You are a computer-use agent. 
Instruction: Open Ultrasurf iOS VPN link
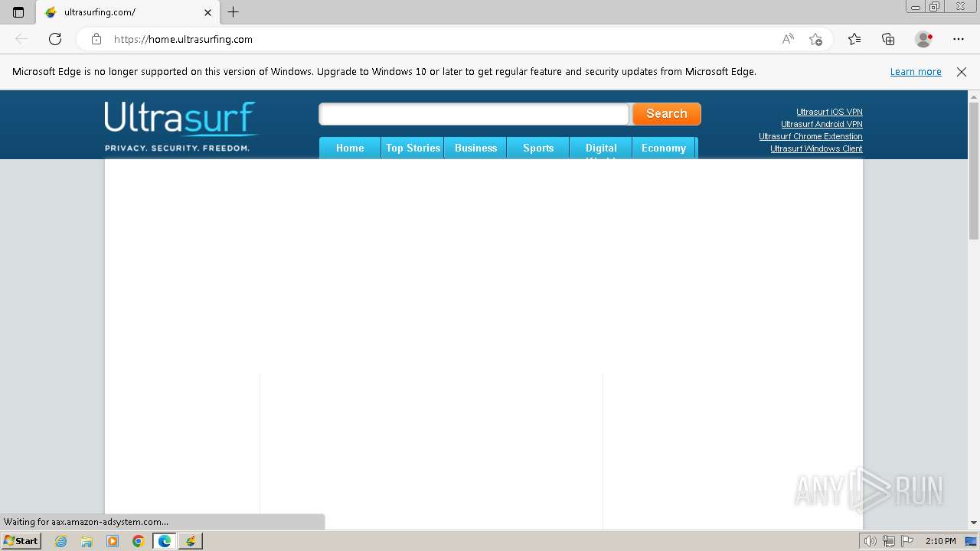point(829,112)
